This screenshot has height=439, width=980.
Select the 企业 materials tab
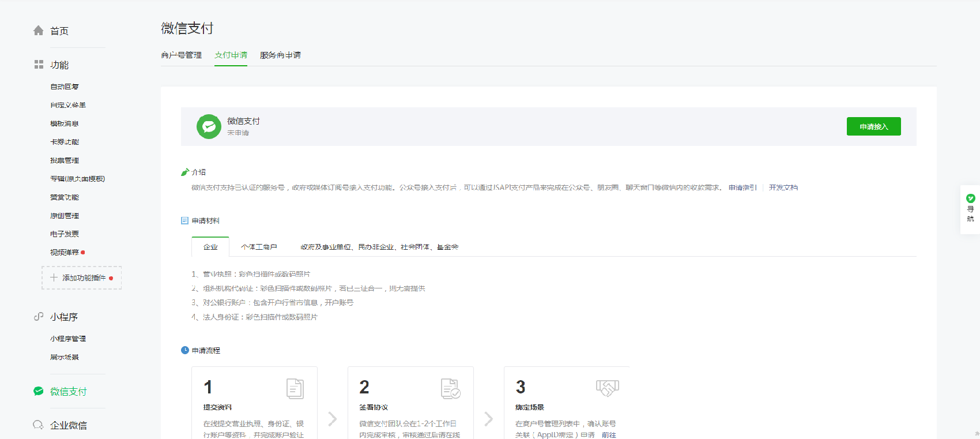point(210,247)
